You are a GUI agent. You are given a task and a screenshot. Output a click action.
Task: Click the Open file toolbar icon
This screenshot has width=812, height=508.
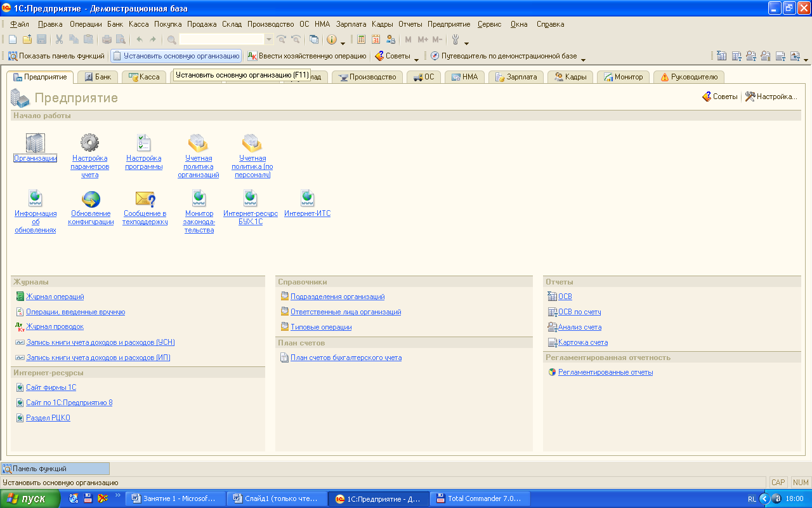point(27,39)
